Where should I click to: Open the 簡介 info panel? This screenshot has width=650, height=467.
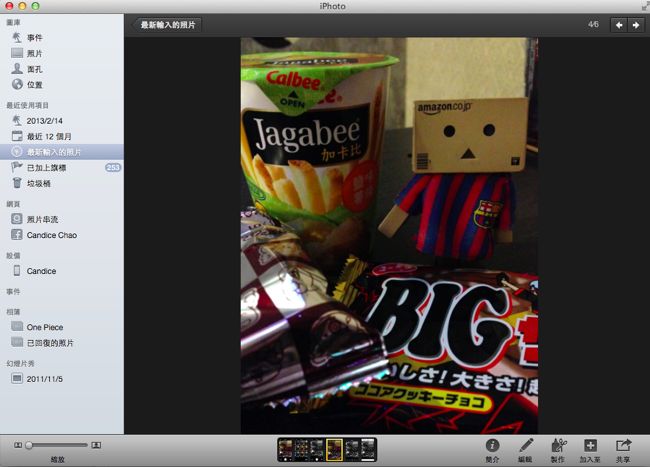click(x=492, y=450)
